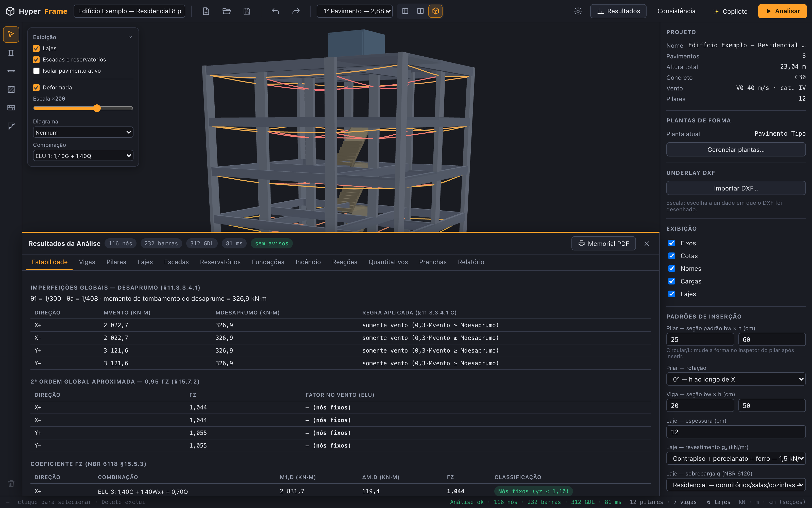Open the Quantitativos tab
The width and height of the screenshot is (812, 508).
tap(388, 262)
